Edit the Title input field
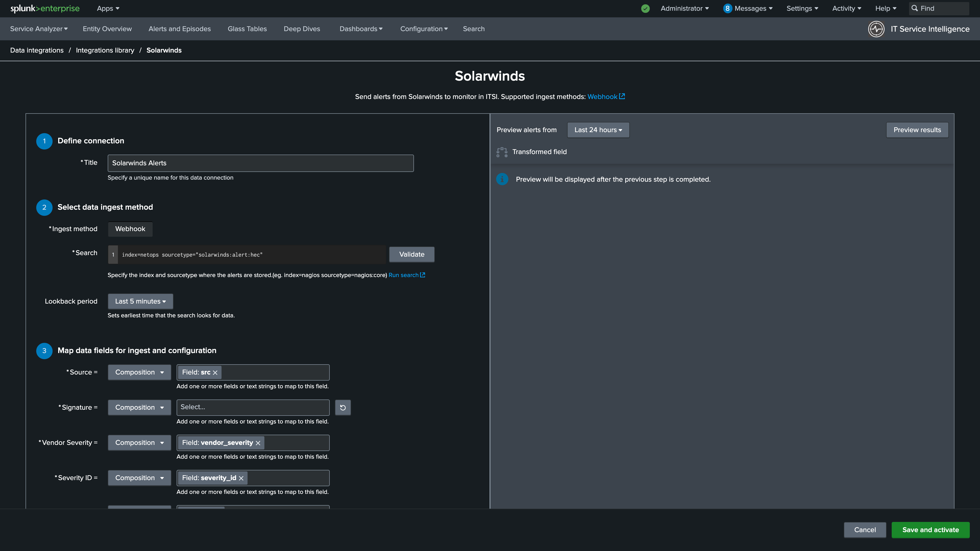Screen dimensions: 980x551 coord(261,163)
